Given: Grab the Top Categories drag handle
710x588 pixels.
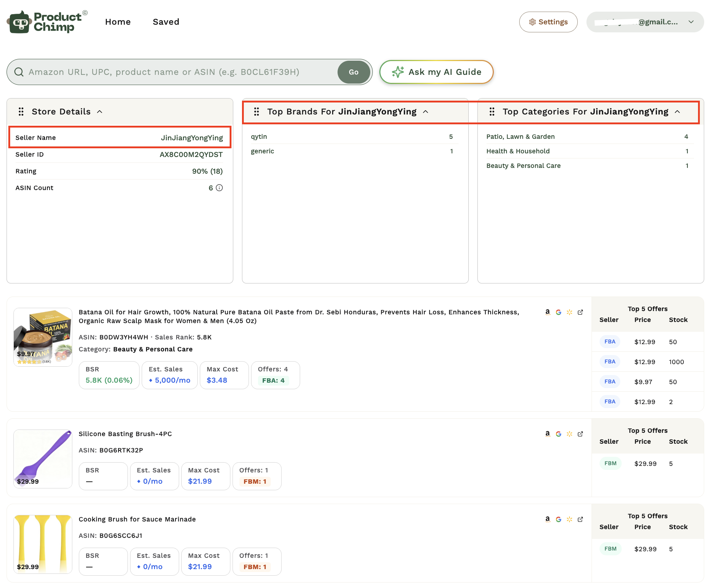Looking at the screenshot, I should (492, 112).
